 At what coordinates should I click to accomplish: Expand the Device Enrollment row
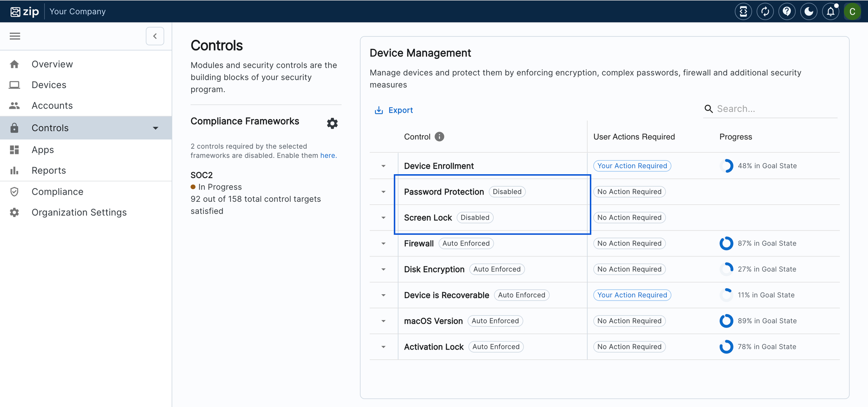(x=384, y=166)
